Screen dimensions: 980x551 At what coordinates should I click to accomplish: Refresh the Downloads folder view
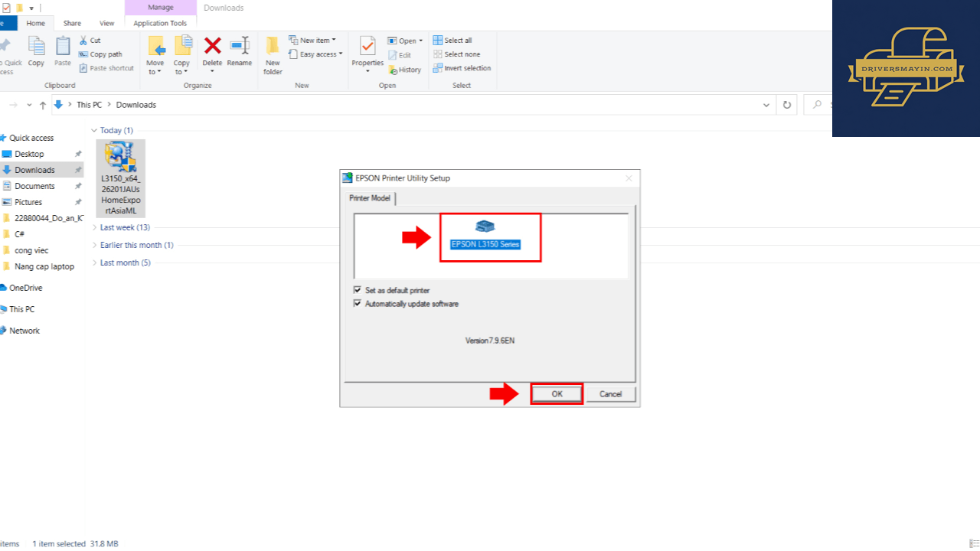786,105
